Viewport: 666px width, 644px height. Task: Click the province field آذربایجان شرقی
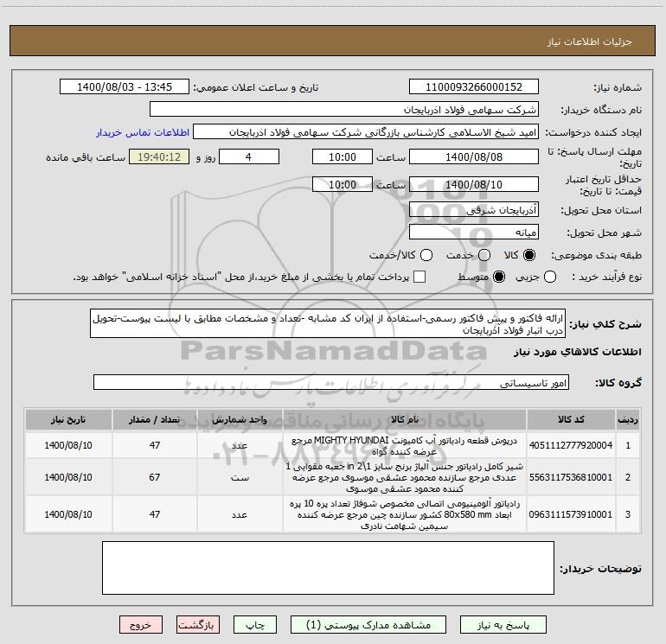474,210
